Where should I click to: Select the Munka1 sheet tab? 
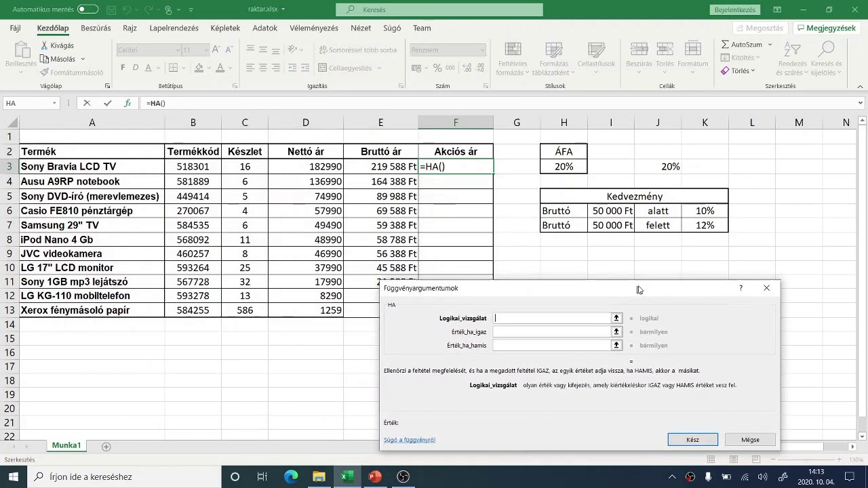point(66,445)
